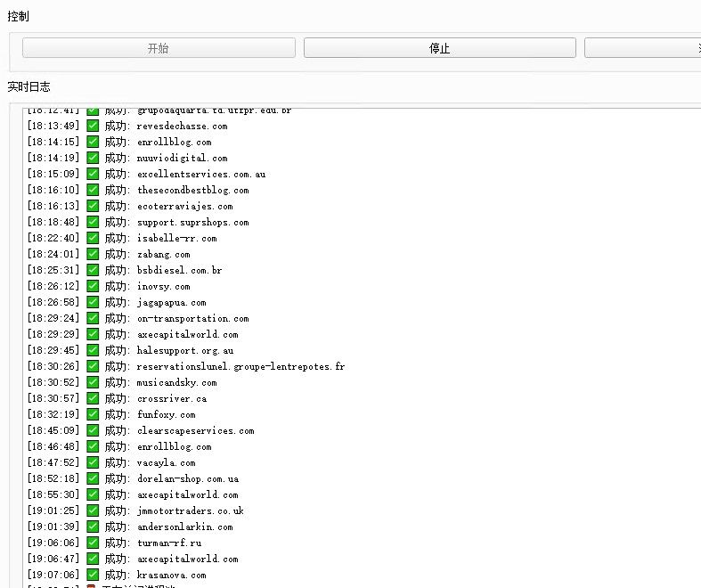
Task: Select the 18:45:09 timestamp for clearscapeservices.com
Action: click(x=53, y=430)
